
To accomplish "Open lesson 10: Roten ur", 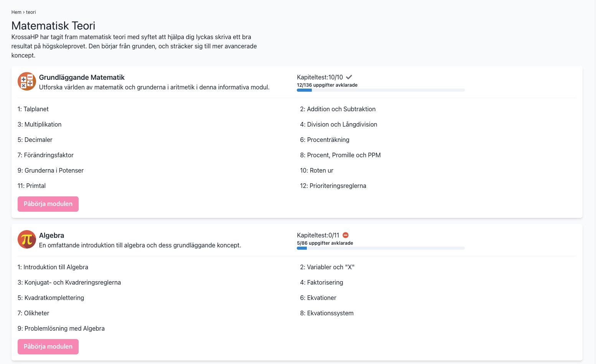I will tap(316, 171).
